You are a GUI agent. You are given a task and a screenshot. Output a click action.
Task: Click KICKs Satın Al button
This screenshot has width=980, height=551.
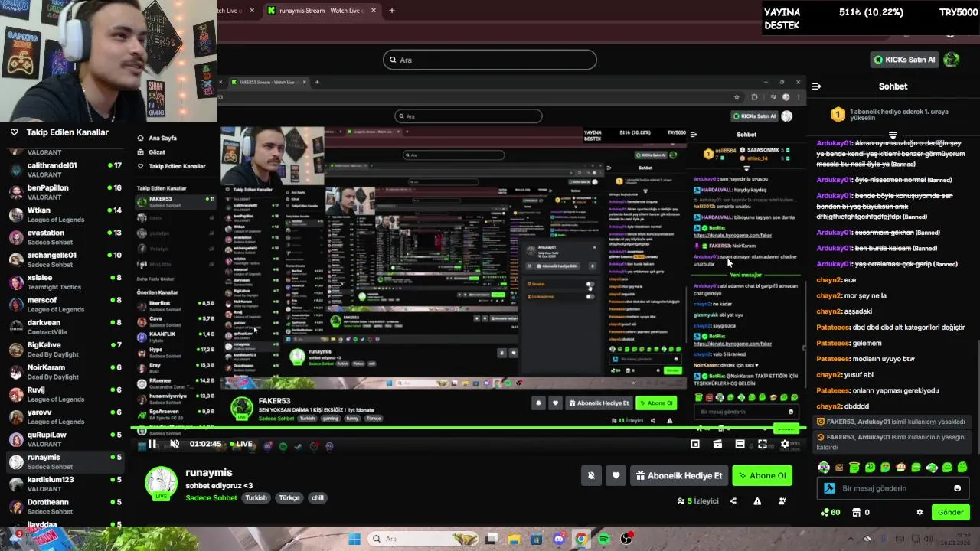click(904, 60)
